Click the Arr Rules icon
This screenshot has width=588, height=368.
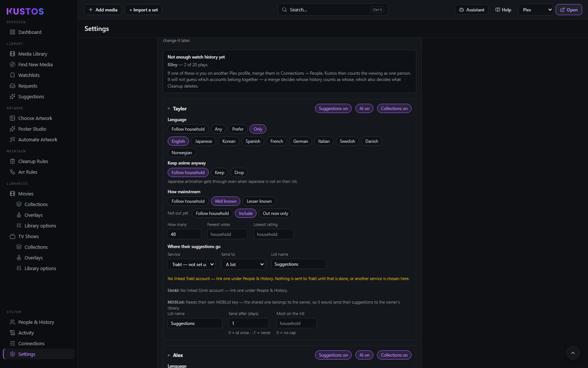coord(12,172)
